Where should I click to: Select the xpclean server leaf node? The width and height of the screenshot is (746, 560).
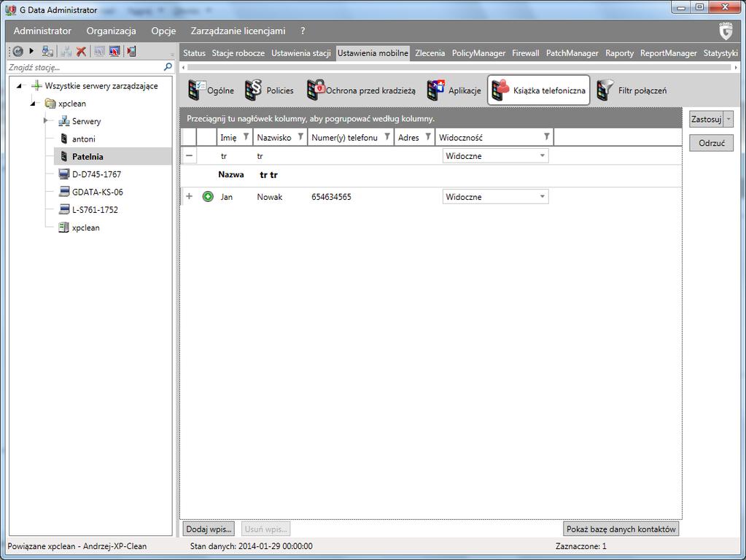(x=85, y=228)
